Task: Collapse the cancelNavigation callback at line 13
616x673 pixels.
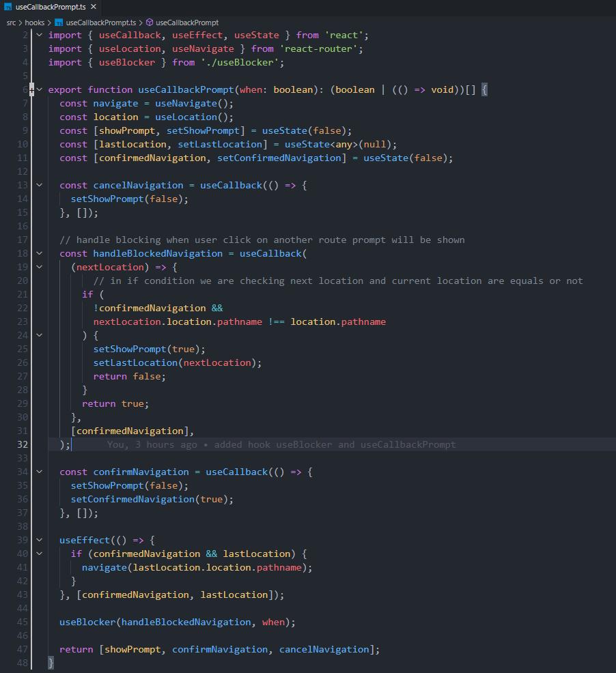Action: [38, 185]
